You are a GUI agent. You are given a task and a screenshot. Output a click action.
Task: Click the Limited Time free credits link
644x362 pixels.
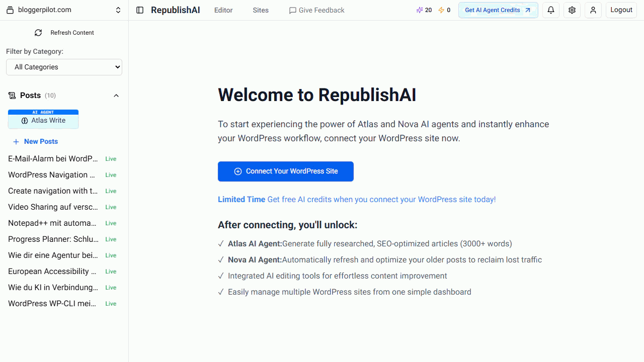(357, 200)
